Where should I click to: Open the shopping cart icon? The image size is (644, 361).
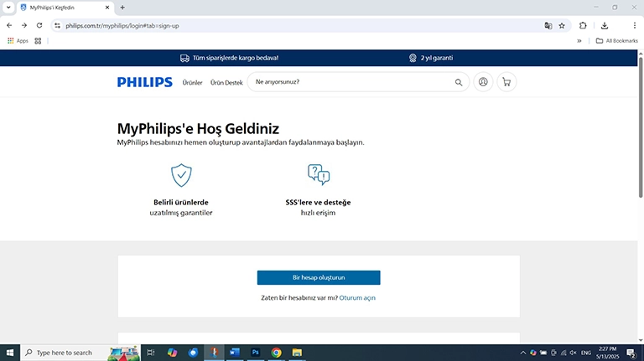tap(506, 82)
